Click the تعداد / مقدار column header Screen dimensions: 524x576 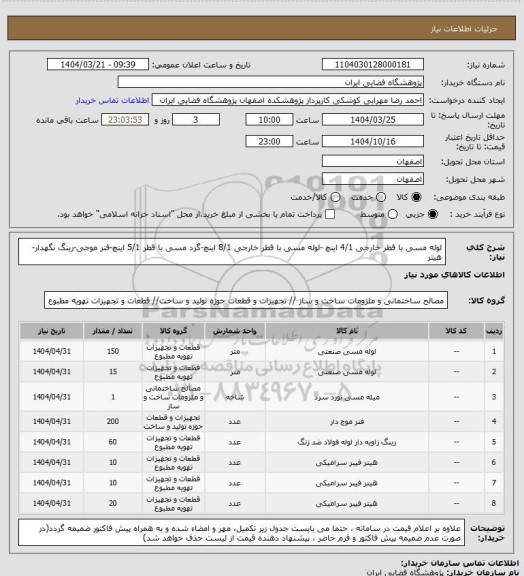point(112,331)
